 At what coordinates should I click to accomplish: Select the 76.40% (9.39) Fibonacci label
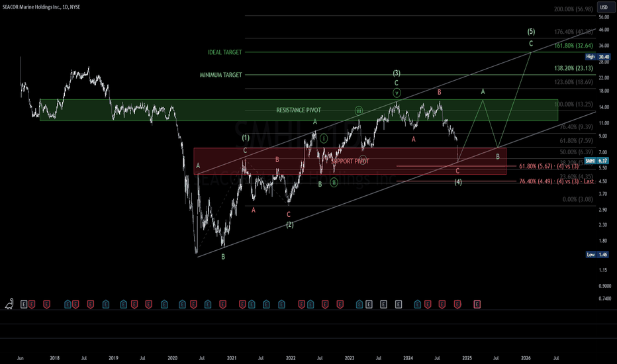[x=576, y=126]
